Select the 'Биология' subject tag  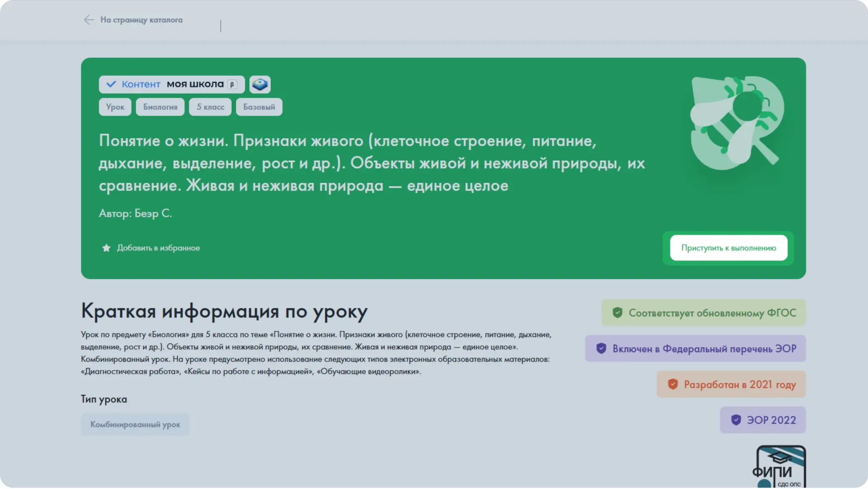[160, 107]
